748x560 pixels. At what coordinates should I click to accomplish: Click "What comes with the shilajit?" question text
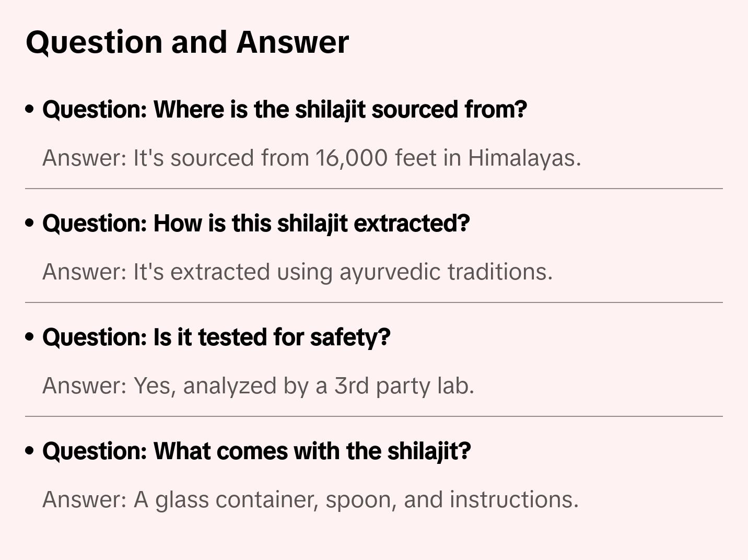pyautogui.click(x=256, y=451)
